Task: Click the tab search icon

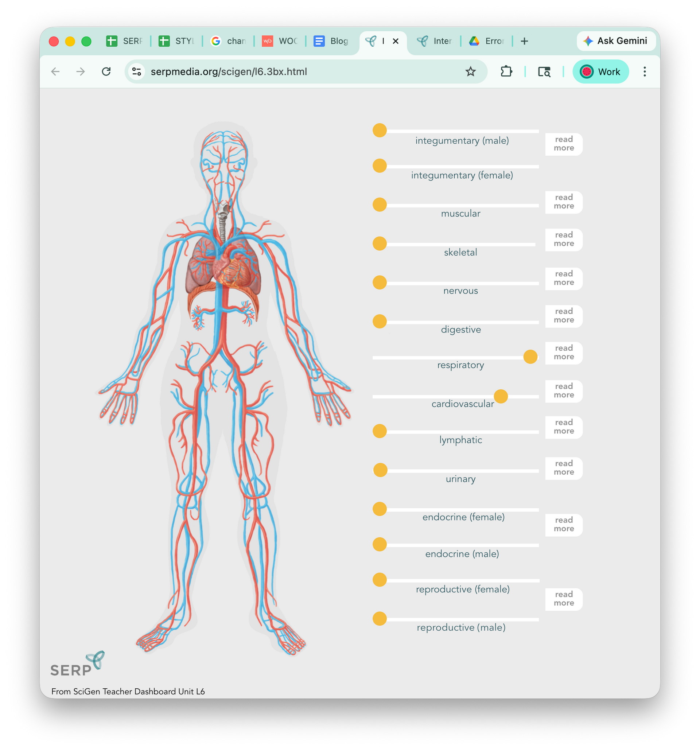Action: pyautogui.click(x=544, y=71)
